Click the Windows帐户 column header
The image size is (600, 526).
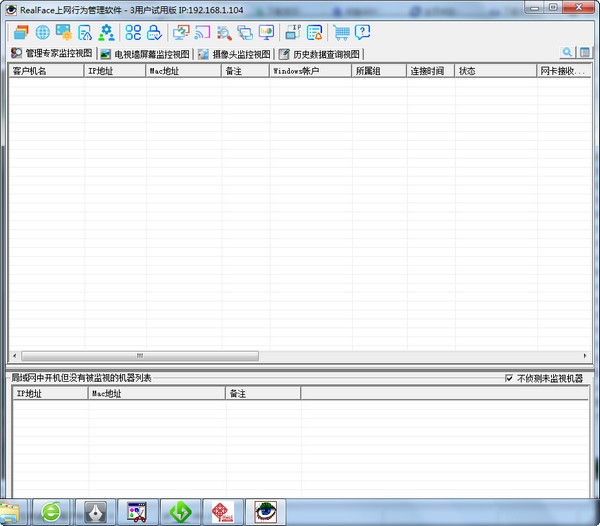pos(310,71)
